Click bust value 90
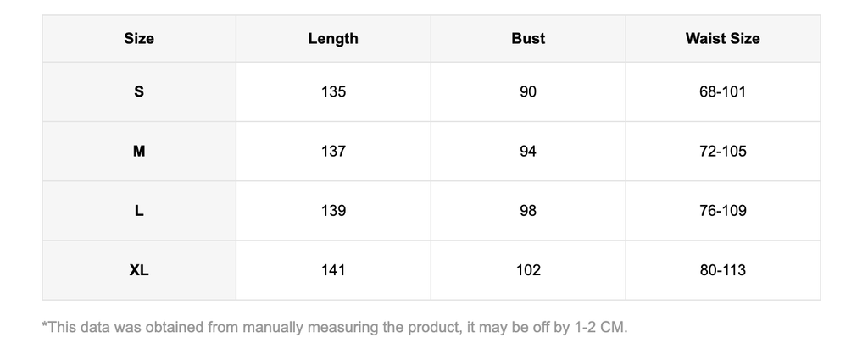 528,91
